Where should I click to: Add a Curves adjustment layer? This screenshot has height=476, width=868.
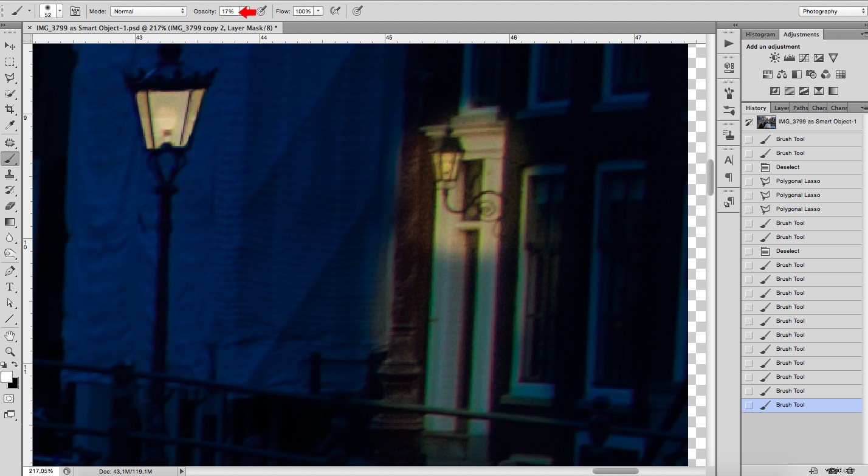[x=804, y=58]
